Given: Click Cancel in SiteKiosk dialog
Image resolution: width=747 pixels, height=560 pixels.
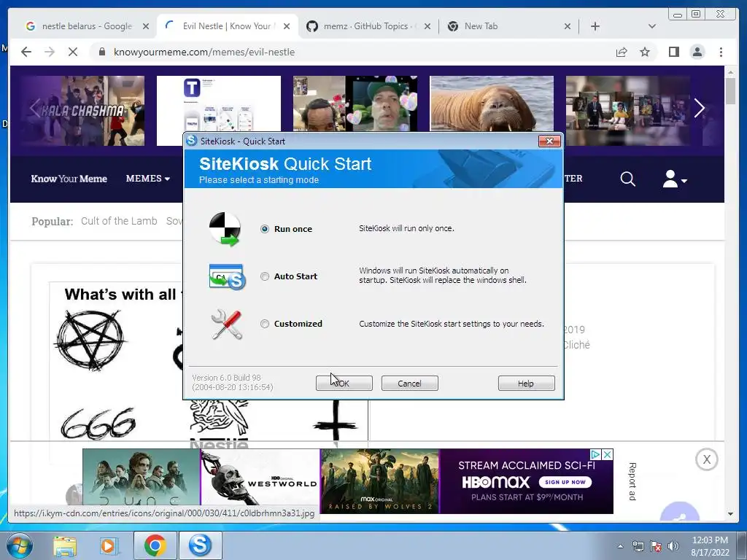Looking at the screenshot, I should tap(410, 384).
